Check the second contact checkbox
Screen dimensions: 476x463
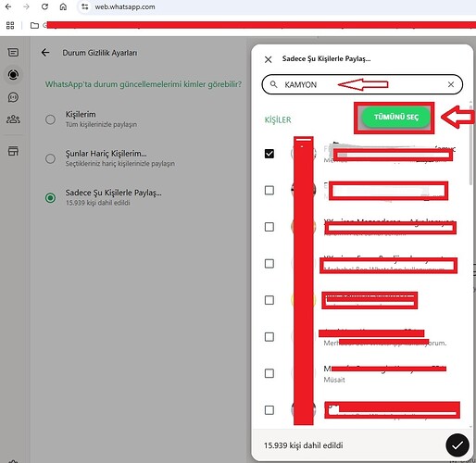tap(269, 190)
